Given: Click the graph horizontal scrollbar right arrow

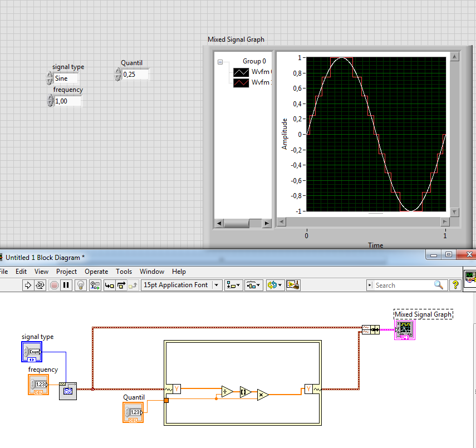Looking at the screenshot, I should (445, 222).
